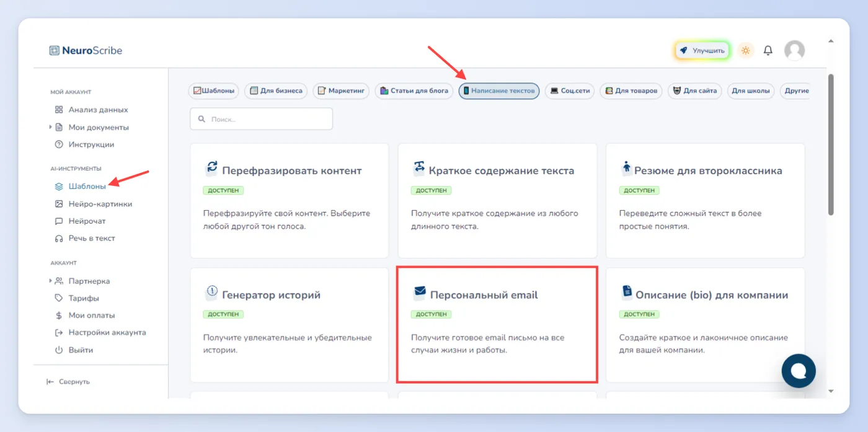The width and height of the screenshot is (868, 432).
Task: Select the Другие tab
Action: [795, 91]
